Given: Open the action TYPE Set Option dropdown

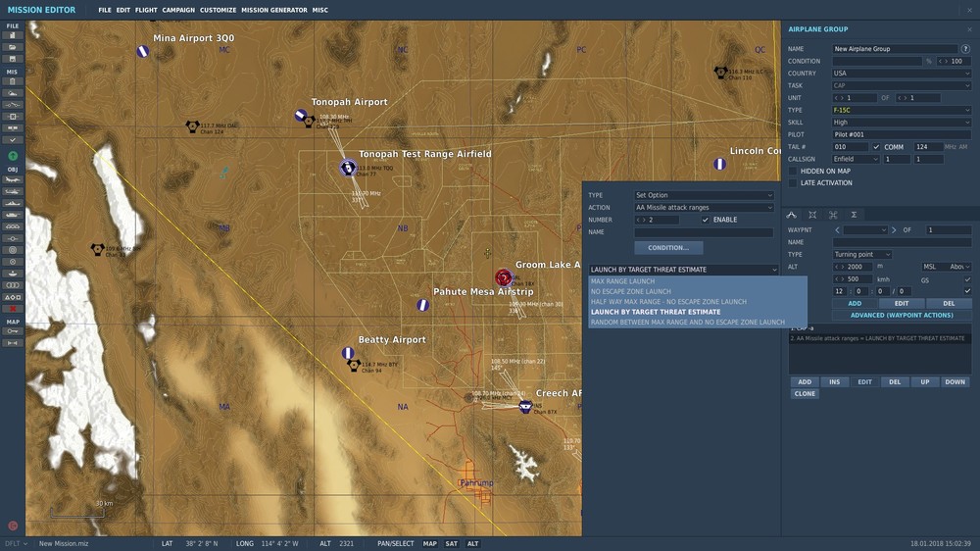Looking at the screenshot, I should coord(704,195).
